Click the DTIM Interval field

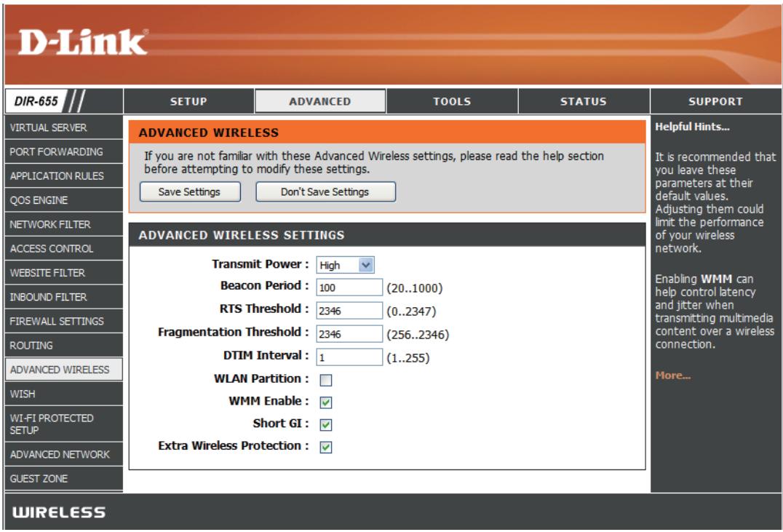pos(349,357)
